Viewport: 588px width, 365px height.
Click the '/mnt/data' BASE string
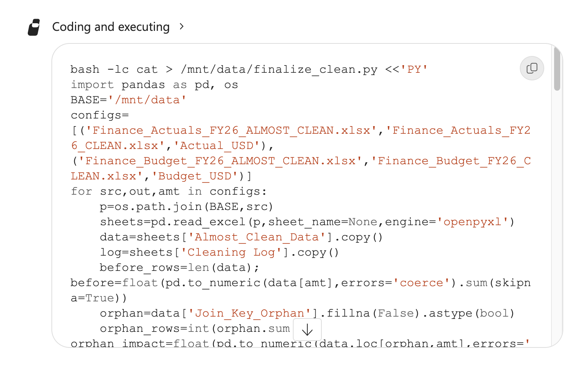(147, 100)
